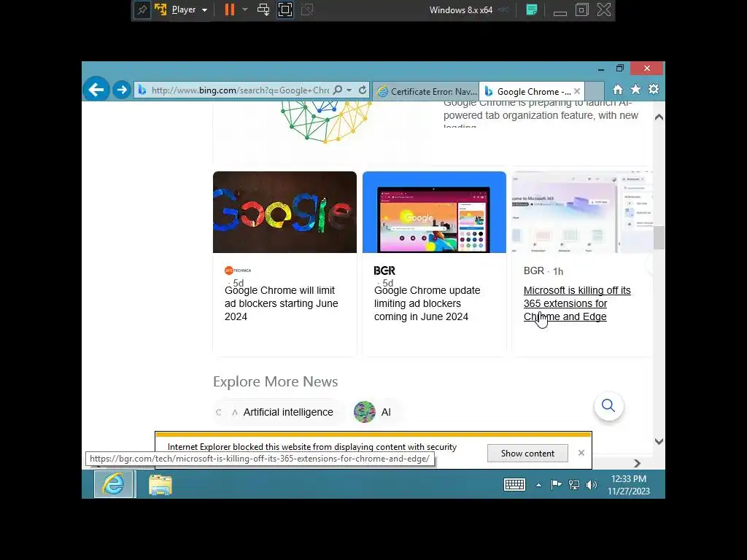747x560 pixels.
Task: Click the vertical scrollbar down arrow
Action: (x=659, y=441)
